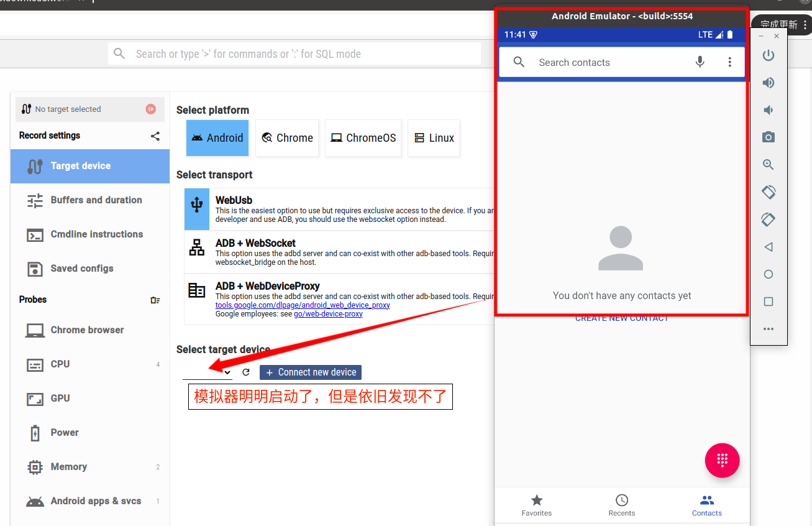Tap voice search microphone in Contacts

coord(700,62)
